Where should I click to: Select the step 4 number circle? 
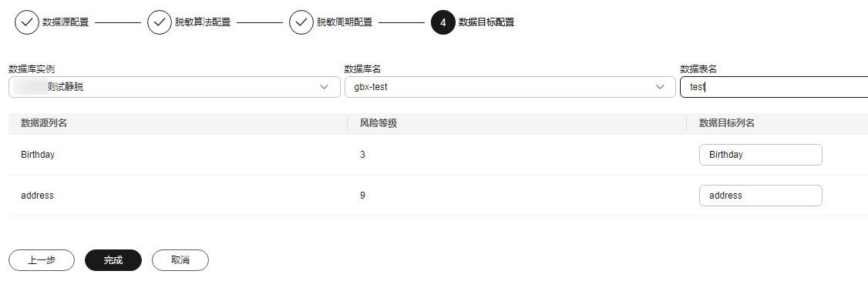[x=442, y=22]
